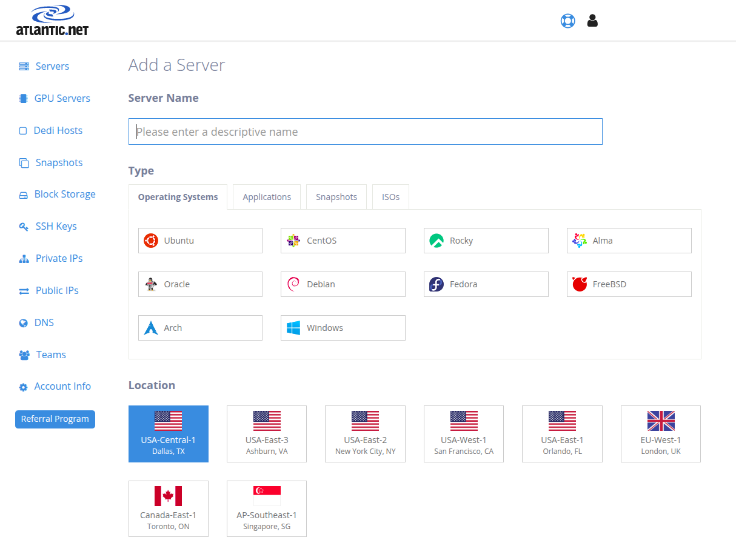This screenshot has width=736, height=560.
Task: Choose the Canada-East-1 Toronto location
Action: point(168,509)
